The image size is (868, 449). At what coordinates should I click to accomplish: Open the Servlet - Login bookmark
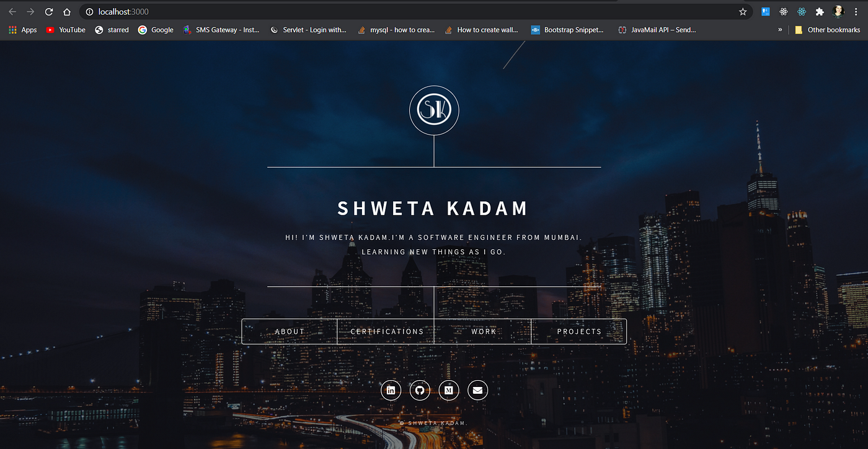[x=308, y=30]
